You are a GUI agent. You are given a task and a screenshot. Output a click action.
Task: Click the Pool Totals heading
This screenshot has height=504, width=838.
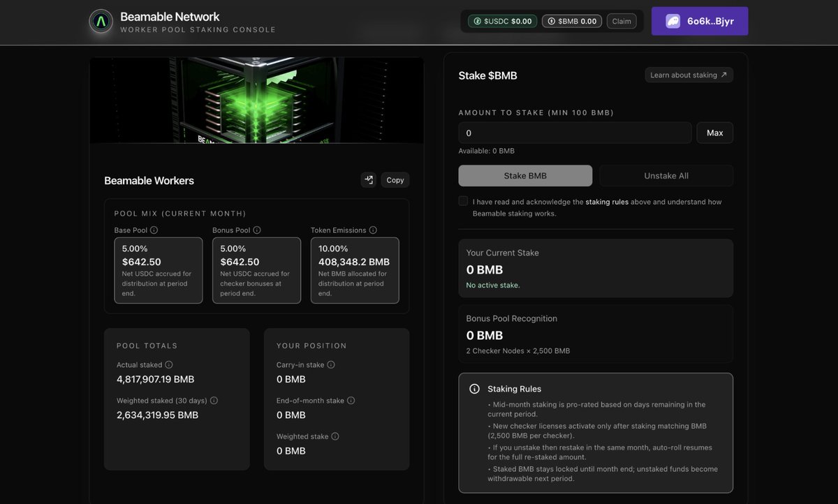point(147,346)
